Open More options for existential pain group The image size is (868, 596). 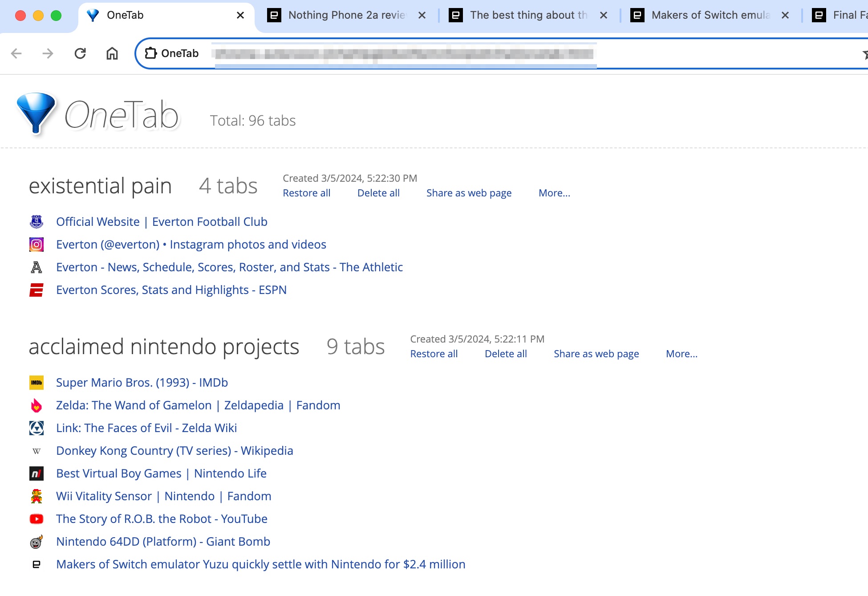[555, 192]
